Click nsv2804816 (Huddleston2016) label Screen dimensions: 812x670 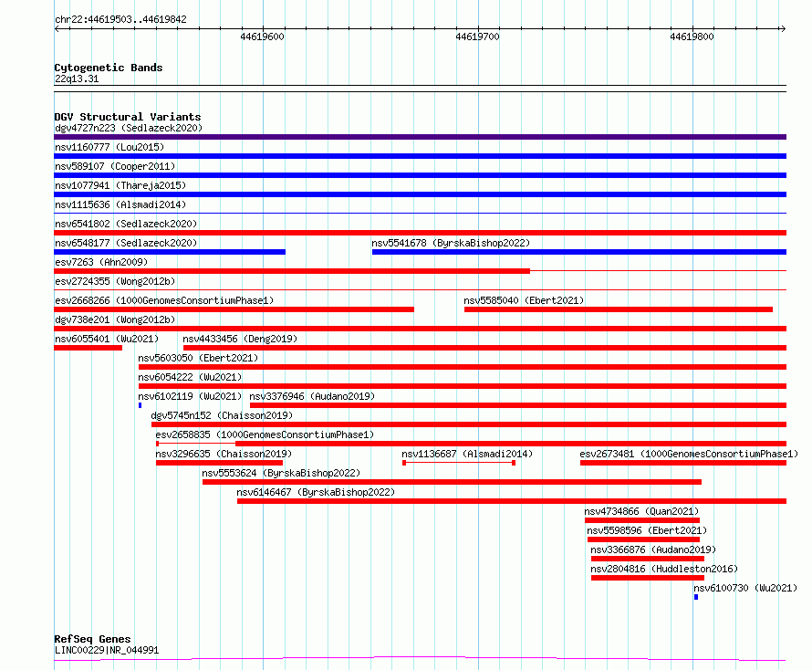[664, 569]
